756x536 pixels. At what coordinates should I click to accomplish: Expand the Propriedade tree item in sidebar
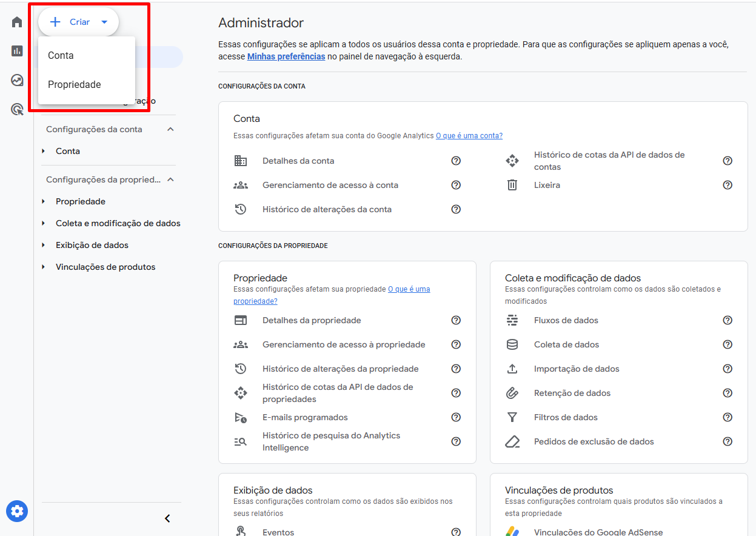43,201
